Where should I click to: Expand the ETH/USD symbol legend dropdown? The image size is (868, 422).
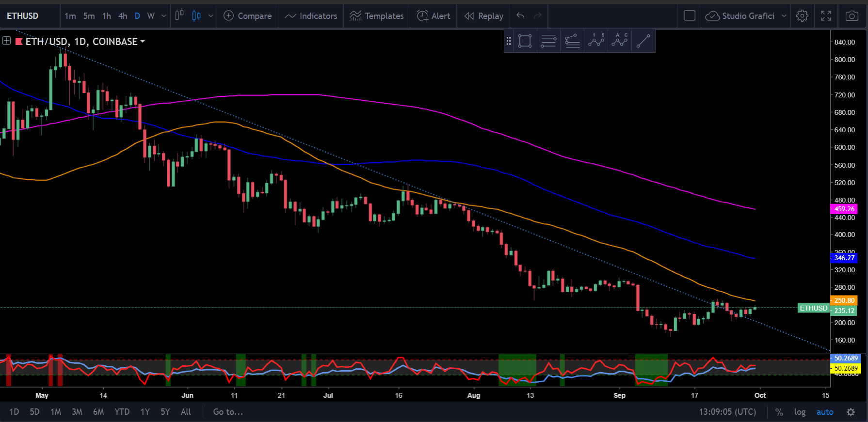[143, 42]
